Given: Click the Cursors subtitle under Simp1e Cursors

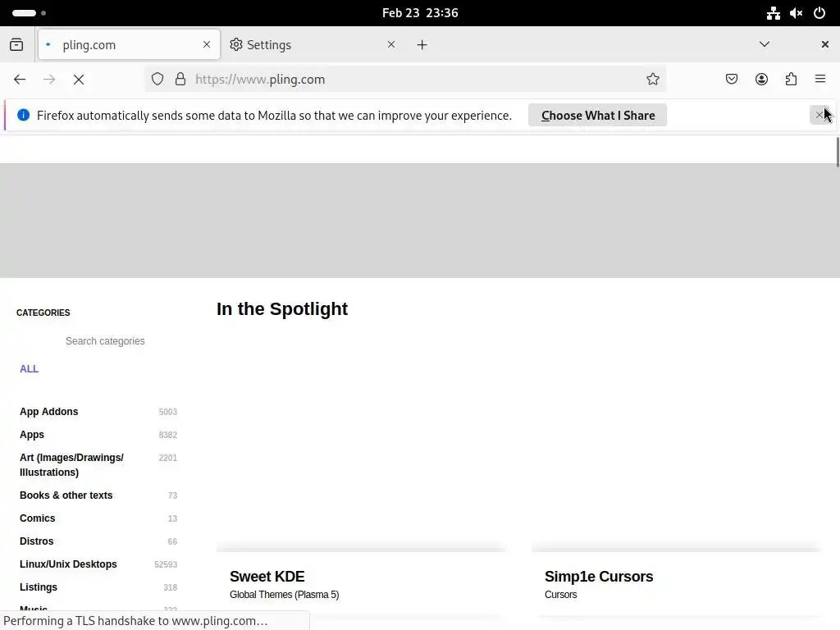Looking at the screenshot, I should click(560, 595).
